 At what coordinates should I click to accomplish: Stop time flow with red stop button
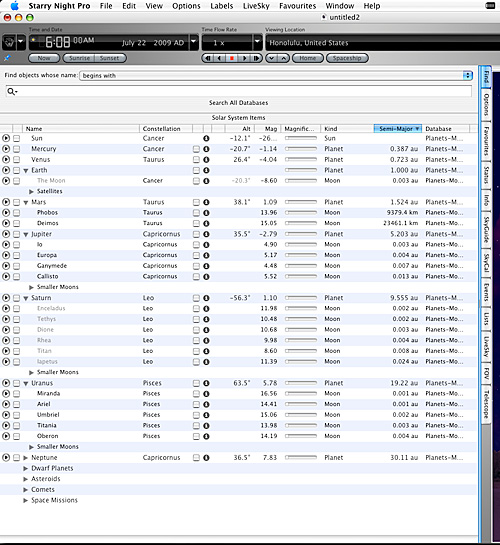232,58
